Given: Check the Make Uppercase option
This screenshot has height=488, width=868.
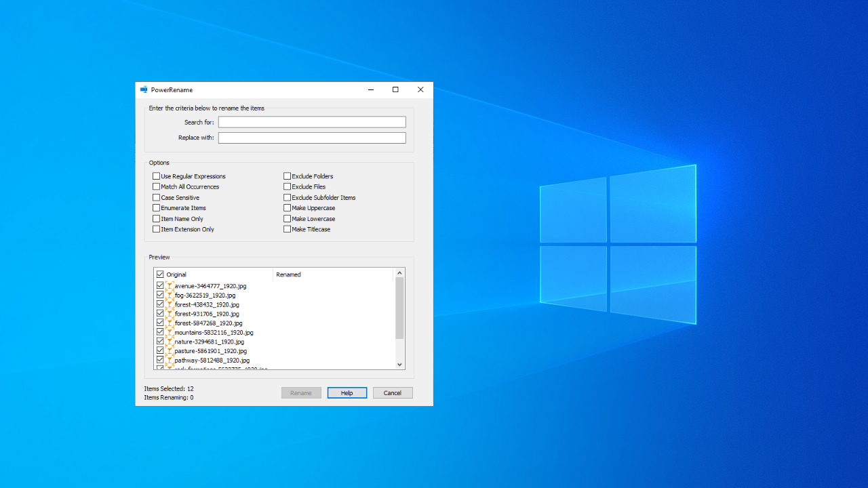Looking at the screenshot, I should click(287, 207).
